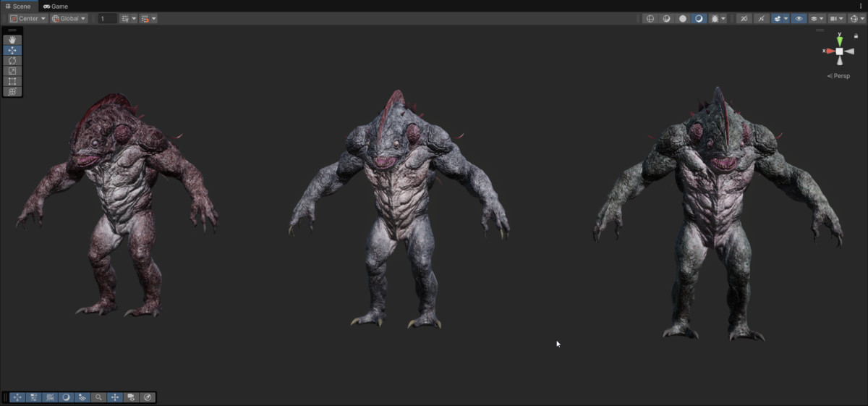Open the Global handle rotation dropdown
Viewport: 868px width, 406px height.
pyautogui.click(x=69, y=18)
